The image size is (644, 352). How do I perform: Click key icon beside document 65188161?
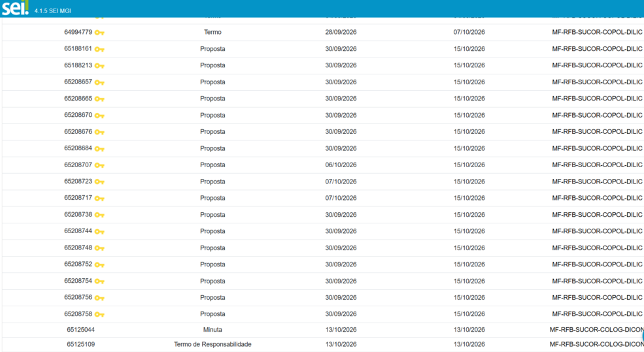click(x=99, y=49)
